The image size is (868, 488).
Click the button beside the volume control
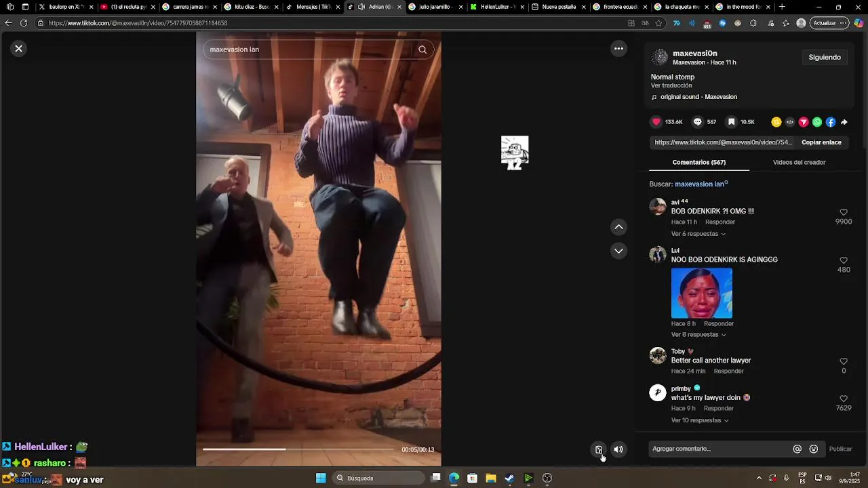point(599,449)
